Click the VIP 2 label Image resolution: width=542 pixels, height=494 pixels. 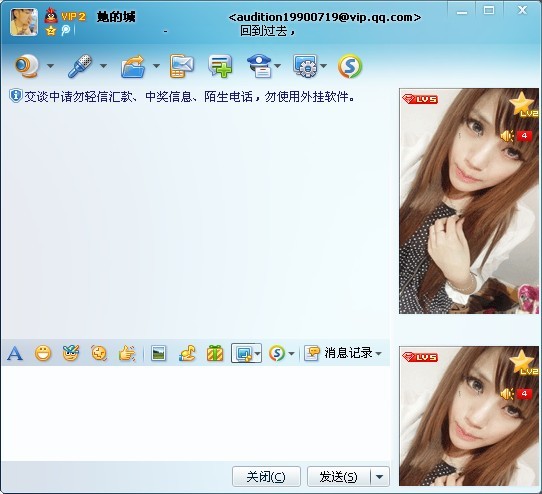coord(73,16)
